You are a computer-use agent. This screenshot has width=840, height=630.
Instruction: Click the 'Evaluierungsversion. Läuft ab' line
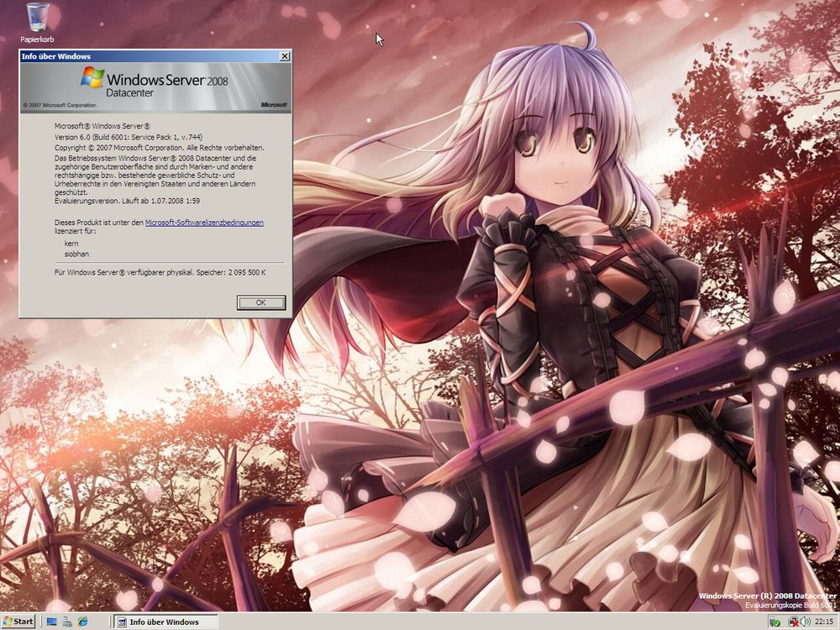point(128,201)
